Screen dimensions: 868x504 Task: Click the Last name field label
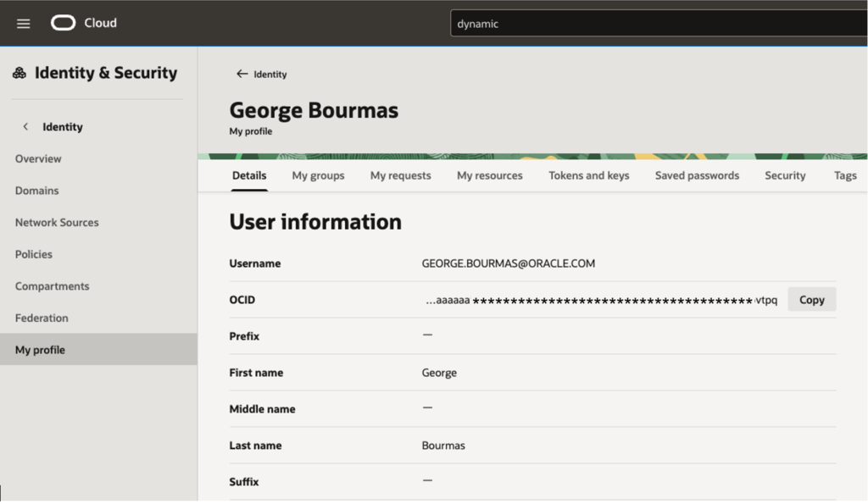point(255,446)
